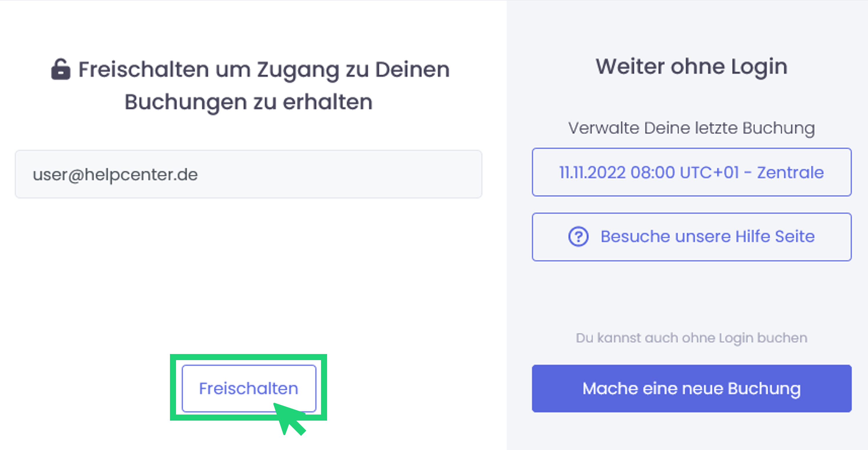Open the last booking from 11.11.2022
Screen dimensions: 868x450
tap(691, 172)
